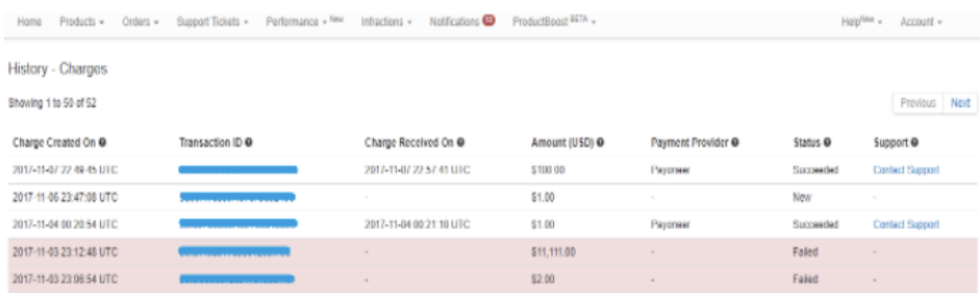The height and width of the screenshot is (293, 980).
Task: Expand the Infractions dropdown
Action: pos(386,22)
